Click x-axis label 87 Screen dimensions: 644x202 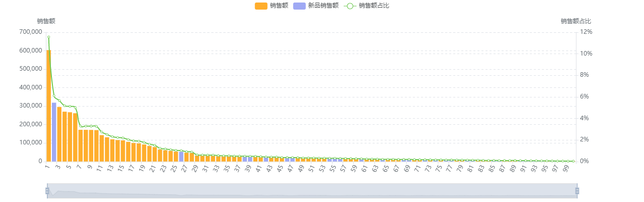(502, 168)
